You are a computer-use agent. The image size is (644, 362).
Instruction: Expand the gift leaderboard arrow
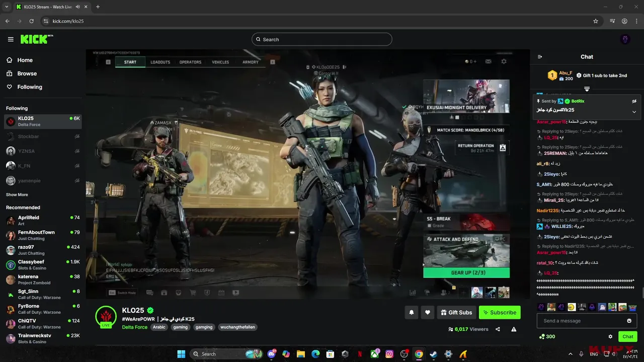(x=587, y=89)
